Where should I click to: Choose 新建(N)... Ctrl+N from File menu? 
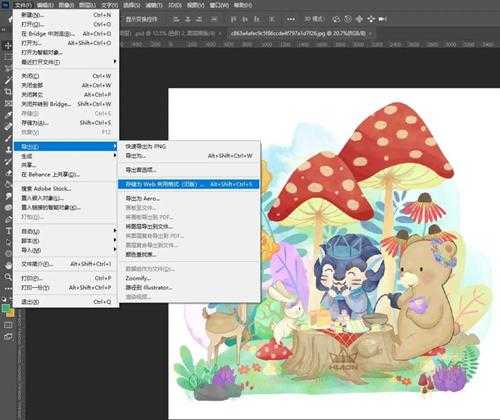(x=66, y=15)
